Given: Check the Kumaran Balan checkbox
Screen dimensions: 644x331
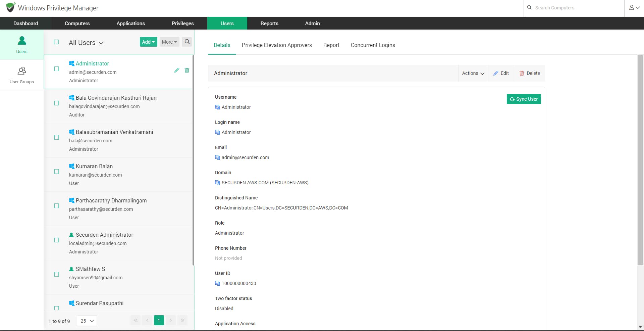Looking at the screenshot, I should click(x=57, y=172).
